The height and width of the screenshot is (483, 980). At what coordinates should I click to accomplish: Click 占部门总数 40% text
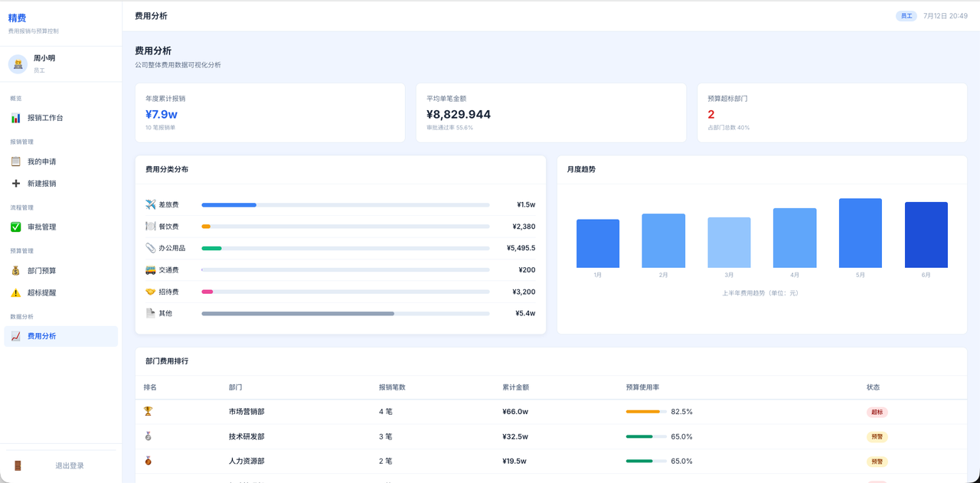(728, 128)
